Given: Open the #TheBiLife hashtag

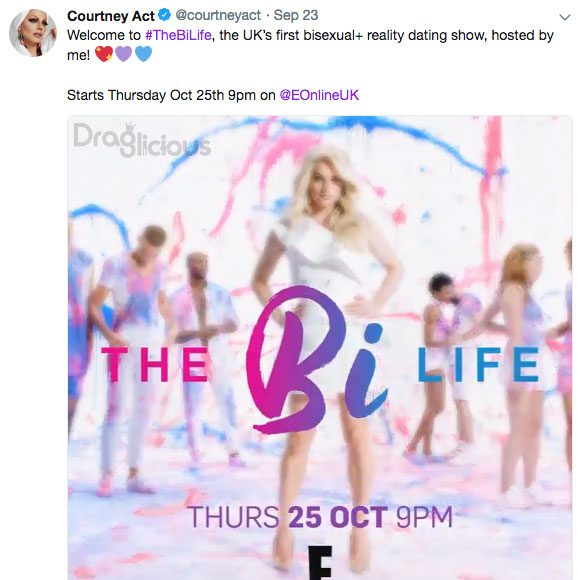Looking at the screenshot, I should click(x=178, y=36).
